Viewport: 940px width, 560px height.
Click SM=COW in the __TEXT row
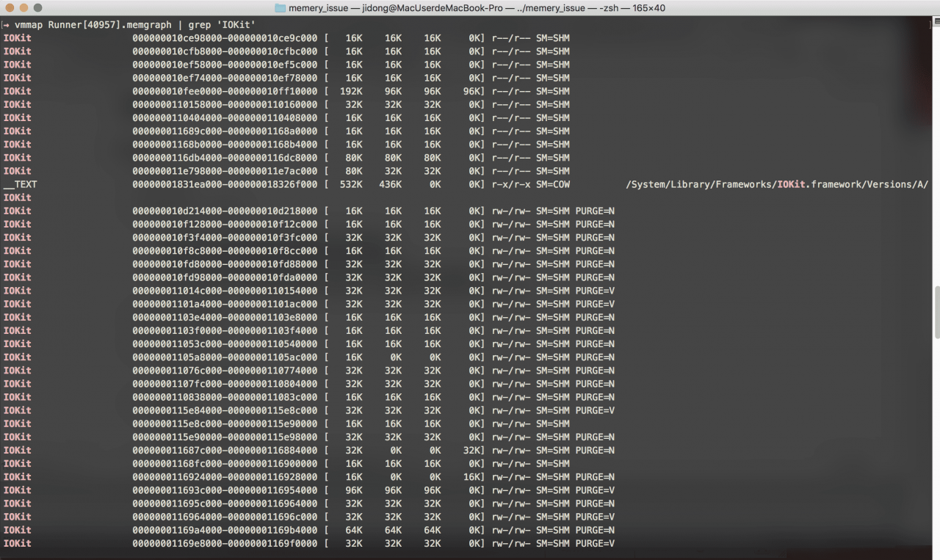pyautogui.click(x=552, y=184)
